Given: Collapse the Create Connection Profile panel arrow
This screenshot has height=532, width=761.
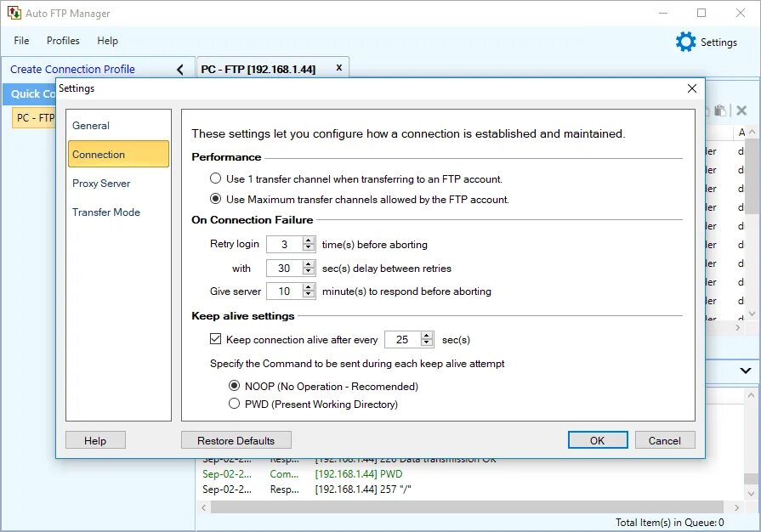Looking at the screenshot, I should tap(180, 70).
